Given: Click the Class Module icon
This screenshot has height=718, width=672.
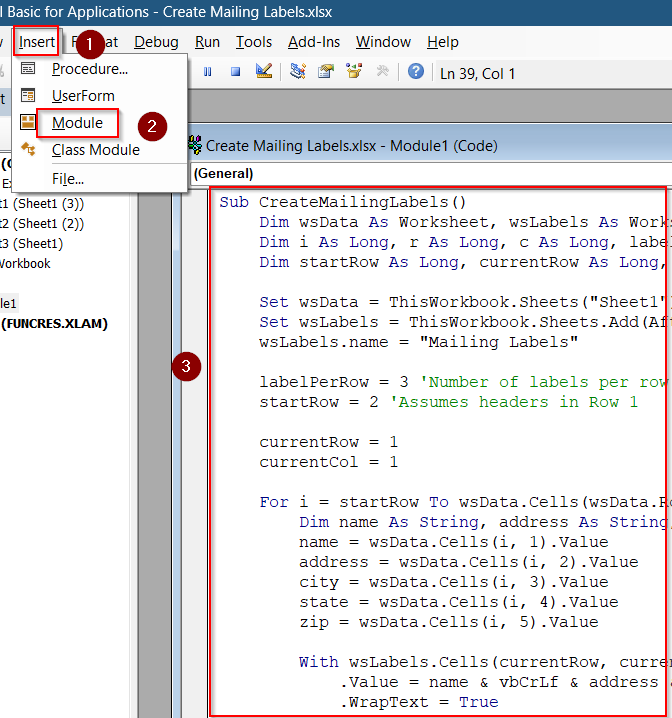Looking at the screenshot, I should click(28, 149).
